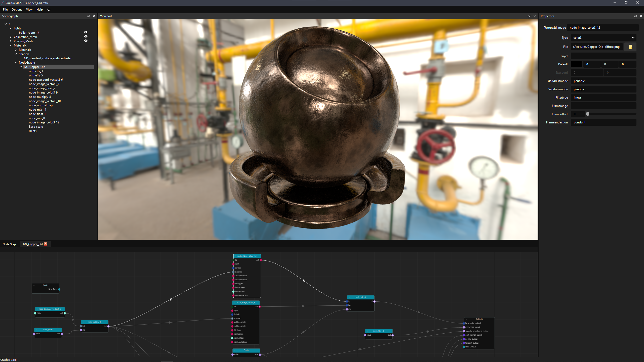The width and height of the screenshot is (644, 362).
Task: Hide the Calibration_Mesh
Action: point(86,36)
